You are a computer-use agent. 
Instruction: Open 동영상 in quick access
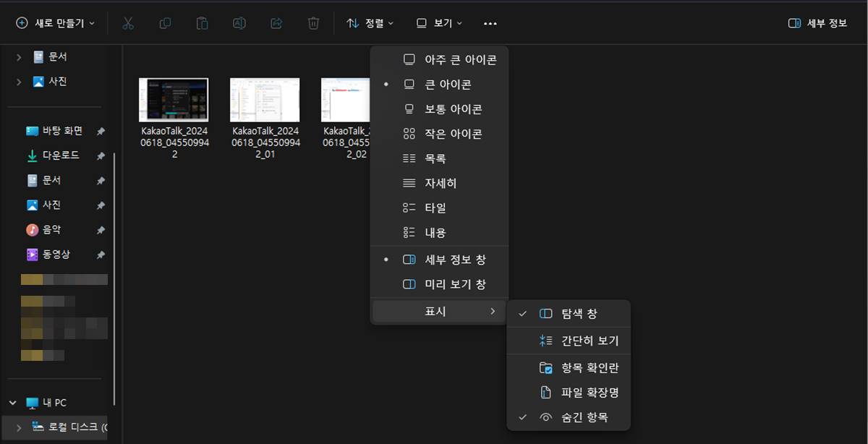[57, 255]
